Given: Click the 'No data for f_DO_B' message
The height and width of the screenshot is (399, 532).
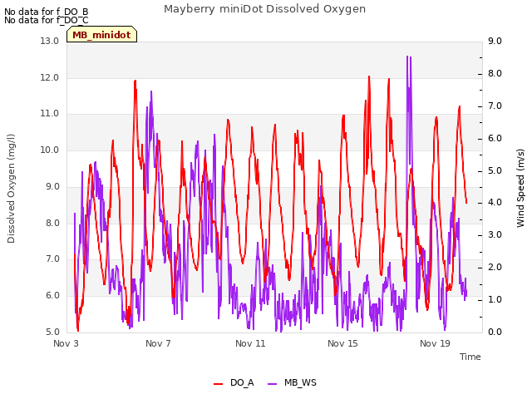Looking at the screenshot, I should (47, 12).
